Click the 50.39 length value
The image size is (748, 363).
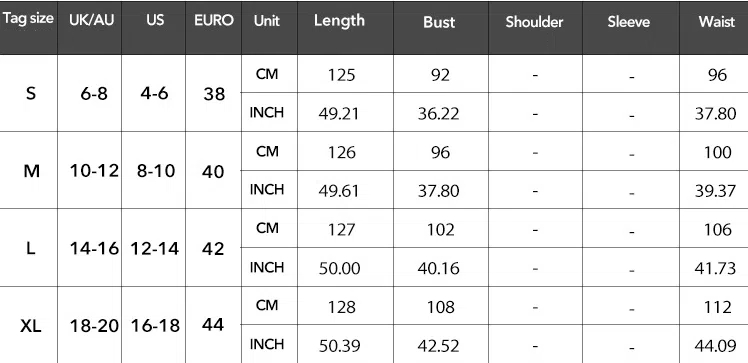coord(339,345)
